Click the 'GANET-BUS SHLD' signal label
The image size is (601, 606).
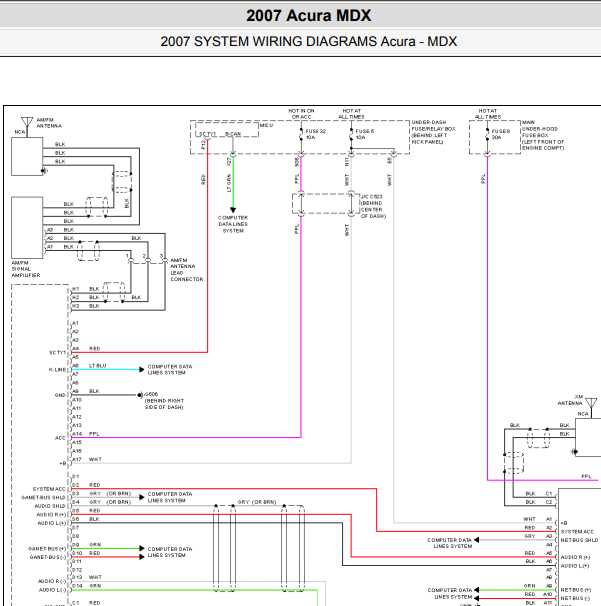click(x=43, y=498)
